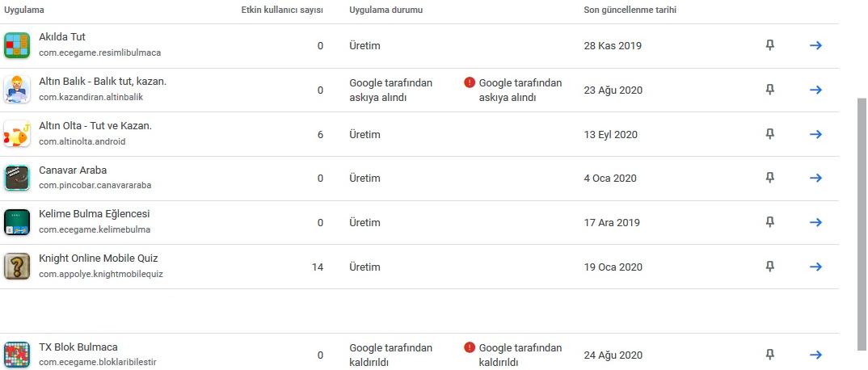This screenshot has width=868, height=370.
Task: Open TX Blok Bulmaca arrow
Action: coord(815,355)
